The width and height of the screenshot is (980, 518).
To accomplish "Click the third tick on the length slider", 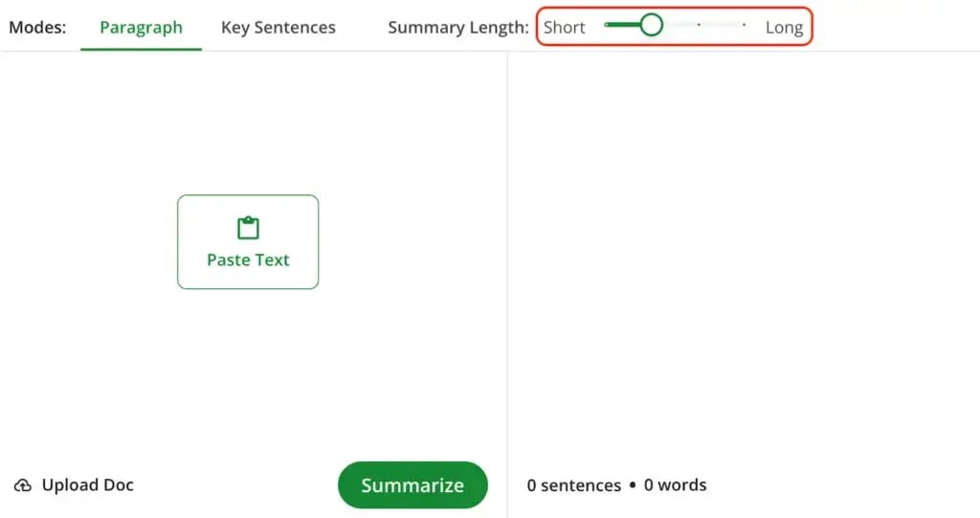I will (699, 25).
